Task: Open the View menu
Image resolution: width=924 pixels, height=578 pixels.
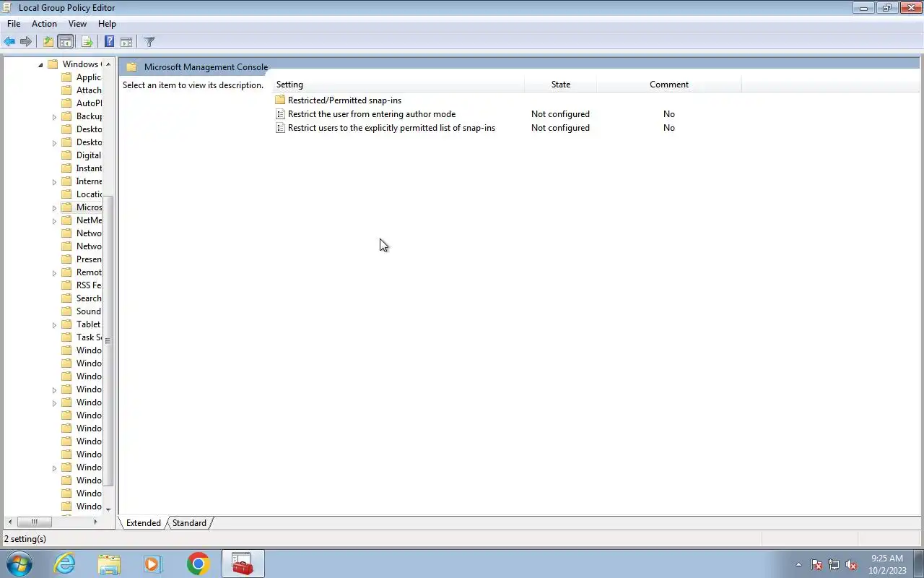Action: click(77, 24)
